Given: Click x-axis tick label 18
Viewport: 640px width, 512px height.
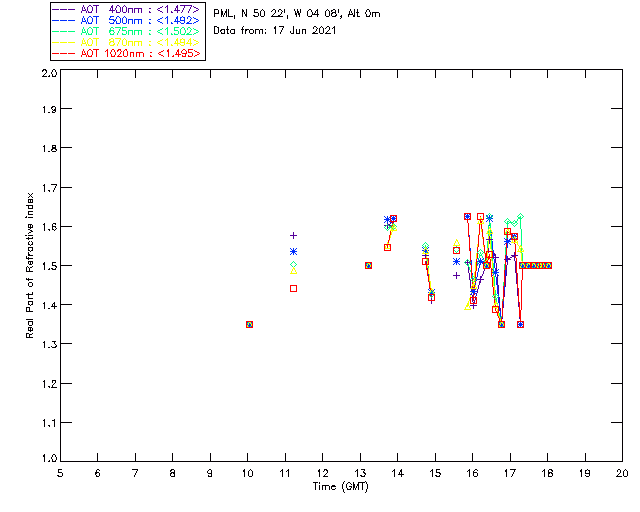Looking at the screenshot, I should pos(547,473).
